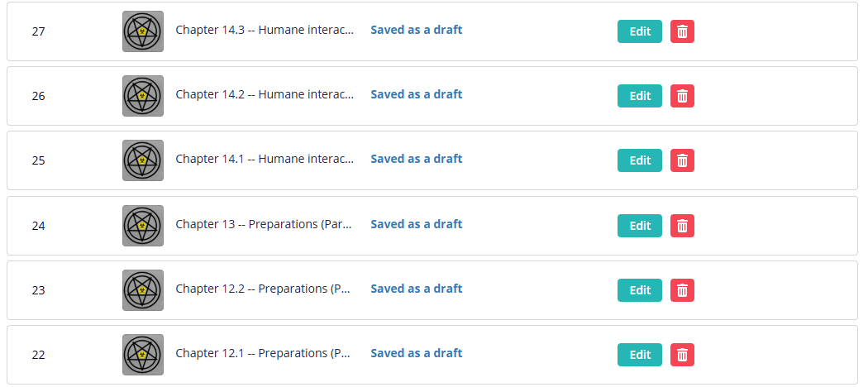Edit the Chapter 13 Preparations entry
868x387 pixels.
639,226
